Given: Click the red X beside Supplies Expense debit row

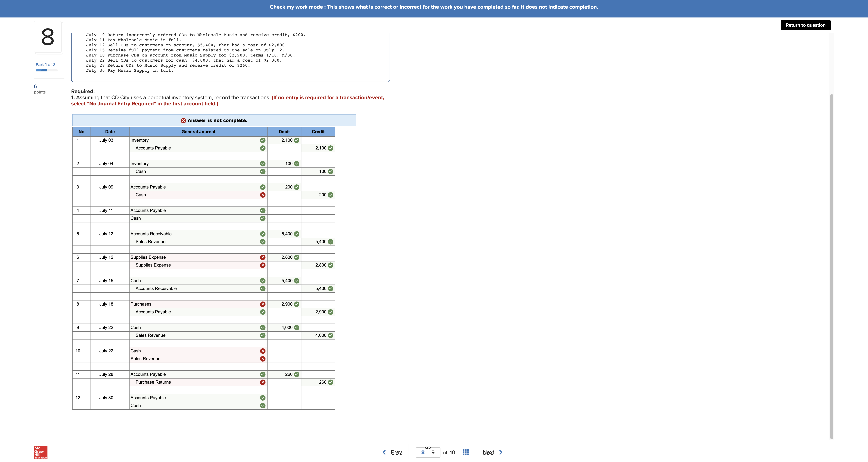Looking at the screenshot, I should pyautogui.click(x=262, y=257).
